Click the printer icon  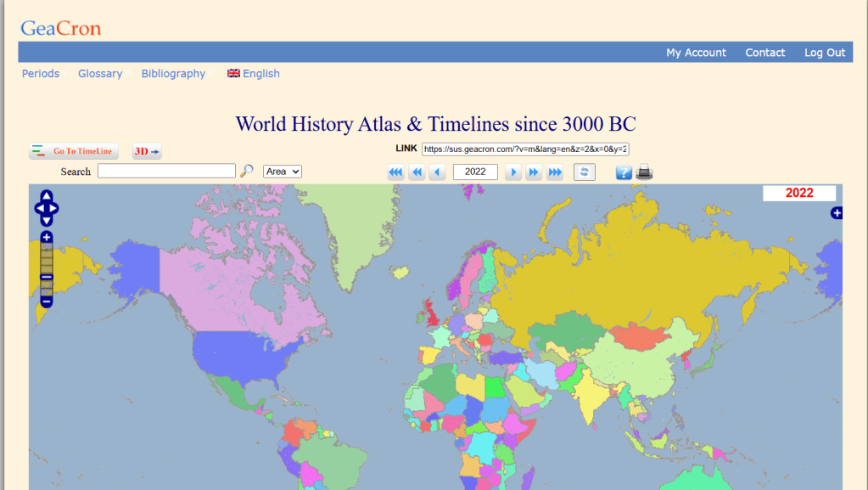pyautogui.click(x=645, y=172)
